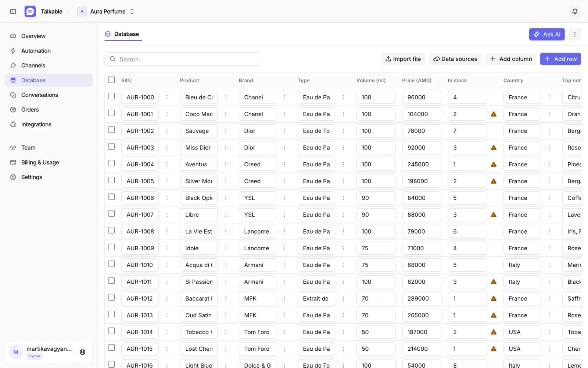Click the Owner badge under username
This screenshot has height=368, width=588.
coord(35,356)
